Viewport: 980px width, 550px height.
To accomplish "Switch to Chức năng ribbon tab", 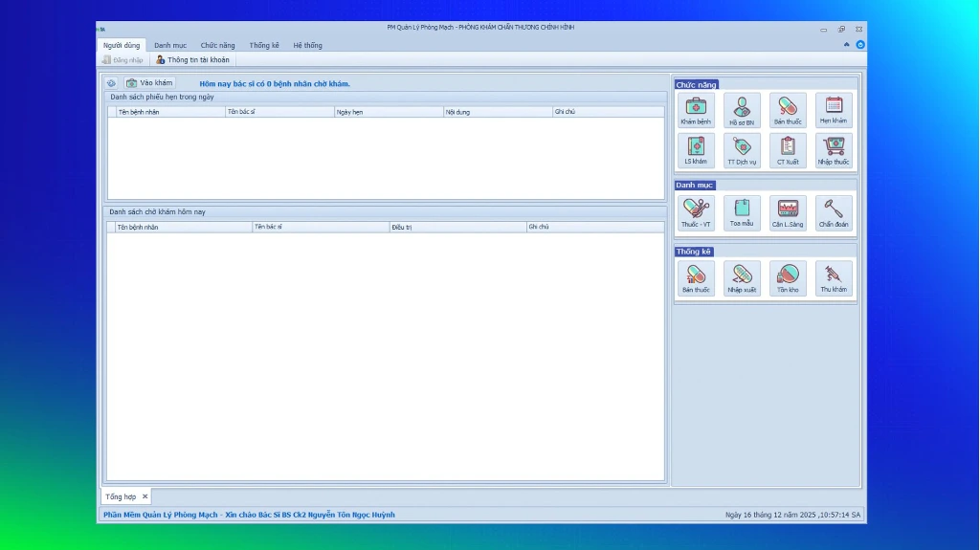I will point(217,45).
